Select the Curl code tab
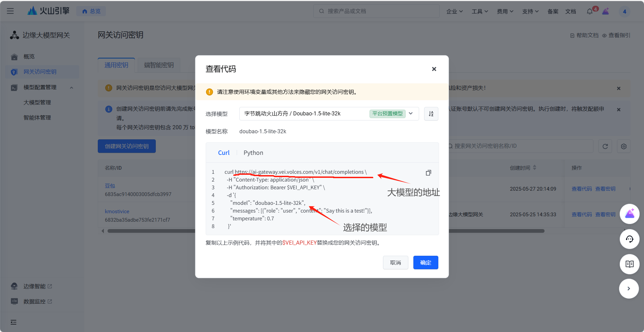This screenshot has width=644, height=332. [x=224, y=153]
